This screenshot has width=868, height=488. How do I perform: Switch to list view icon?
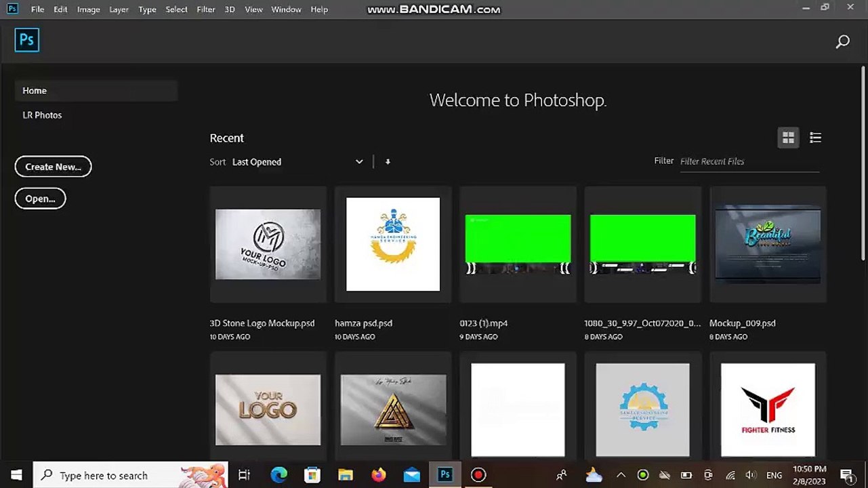tap(815, 138)
